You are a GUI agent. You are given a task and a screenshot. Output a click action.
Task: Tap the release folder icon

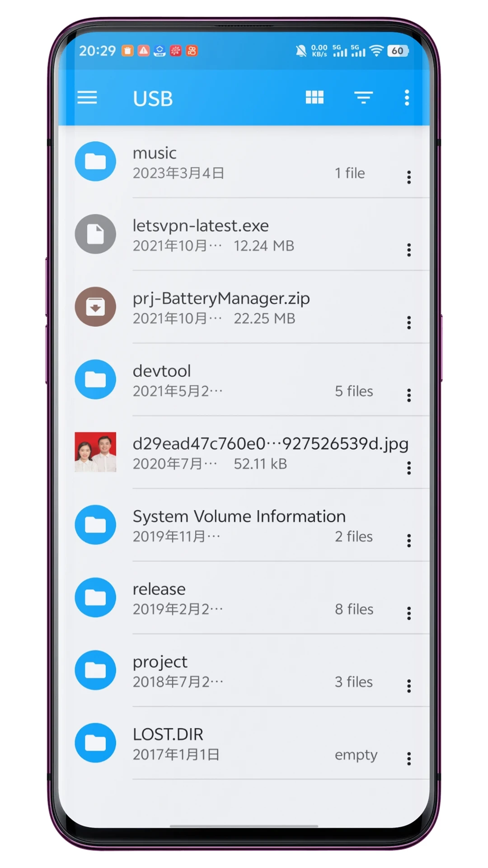[x=95, y=598]
